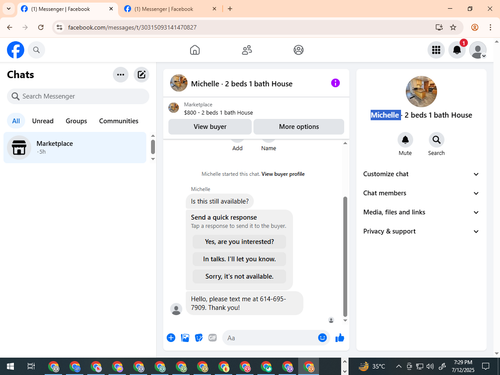Click the browser address bar URL
This screenshot has width=500, height=375.
[x=132, y=27]
